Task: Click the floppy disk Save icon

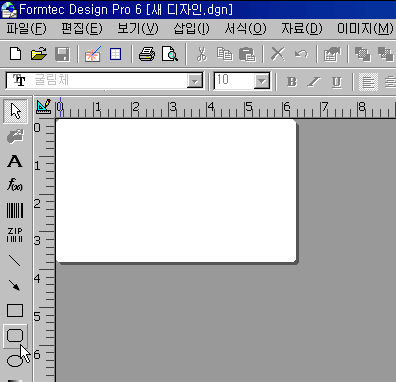Action: coord(62,54)
